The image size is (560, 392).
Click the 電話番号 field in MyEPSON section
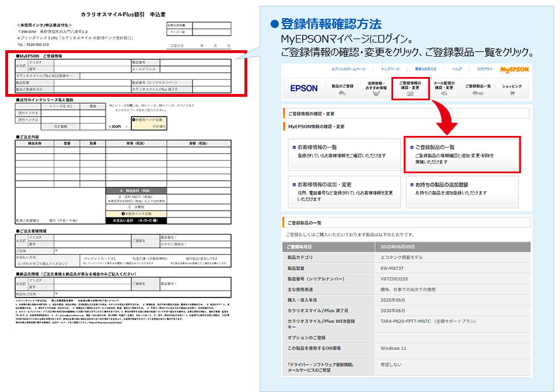point(195,62)
